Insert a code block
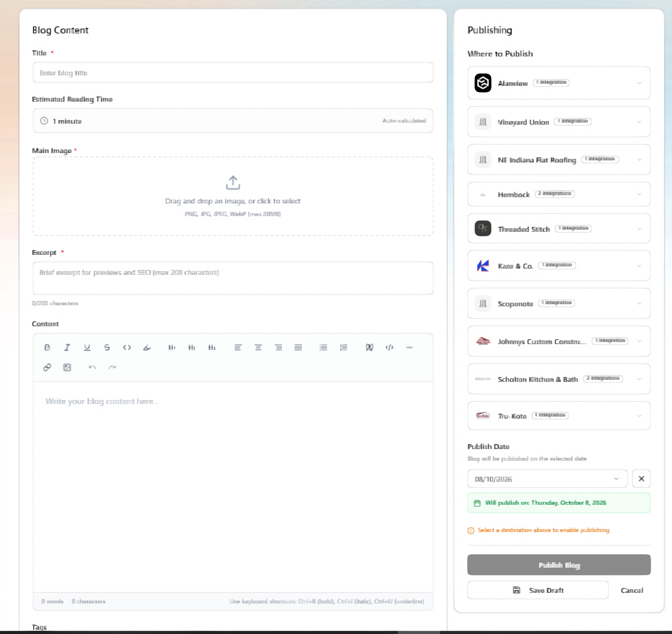Image resolution: width=672 pixels, height=634 pixels. (x=389, y=347)
